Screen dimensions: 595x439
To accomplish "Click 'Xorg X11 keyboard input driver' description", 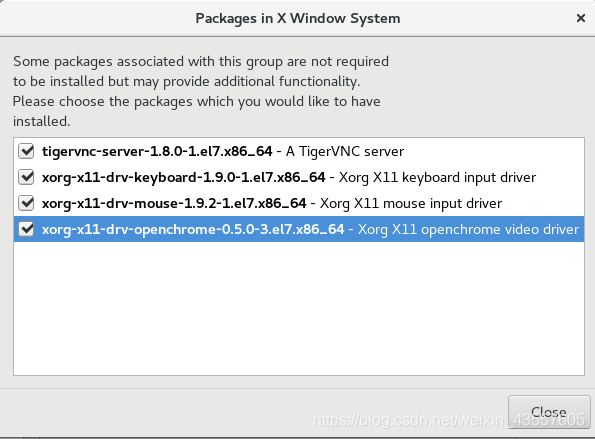I will 437,178.
